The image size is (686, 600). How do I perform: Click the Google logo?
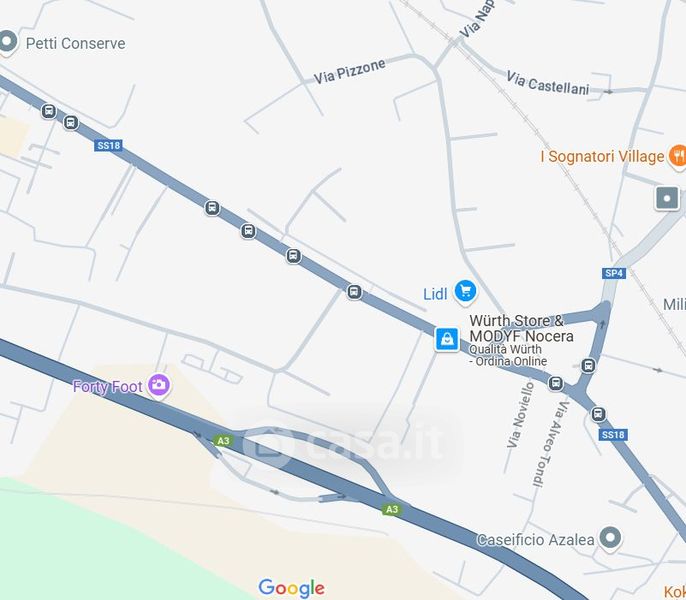point(291,588)
